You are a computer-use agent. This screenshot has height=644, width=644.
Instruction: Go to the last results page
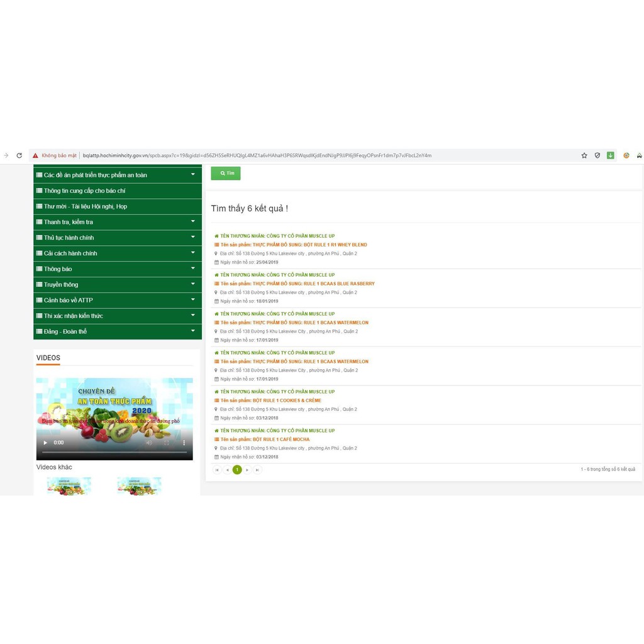click(x=257, y=470)
